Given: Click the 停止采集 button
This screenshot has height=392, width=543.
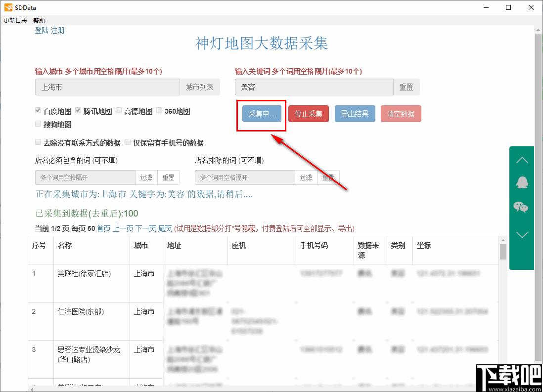Looking at the screenshot, I should 308,114.
